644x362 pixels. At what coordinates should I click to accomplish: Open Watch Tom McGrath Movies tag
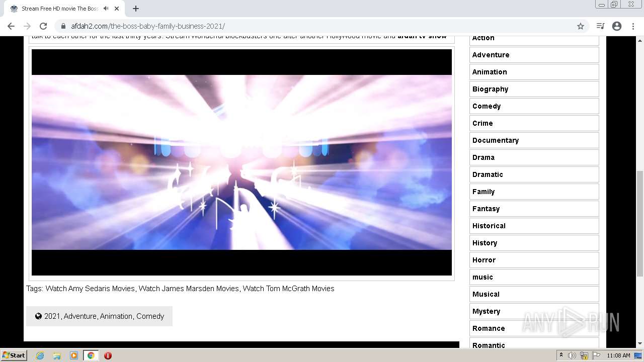[288, 289]
